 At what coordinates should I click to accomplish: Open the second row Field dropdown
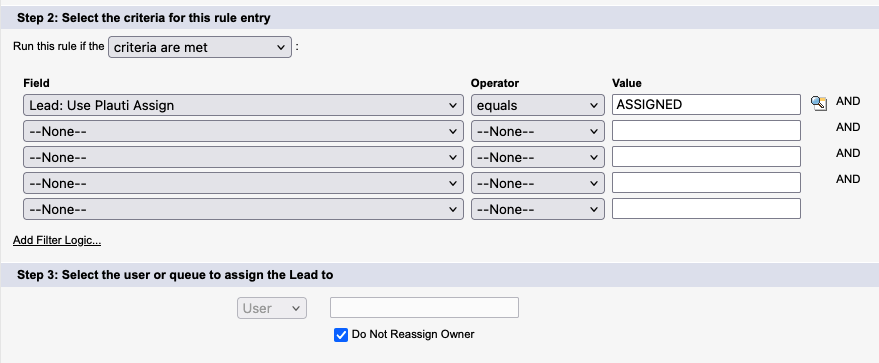point(243,131)
